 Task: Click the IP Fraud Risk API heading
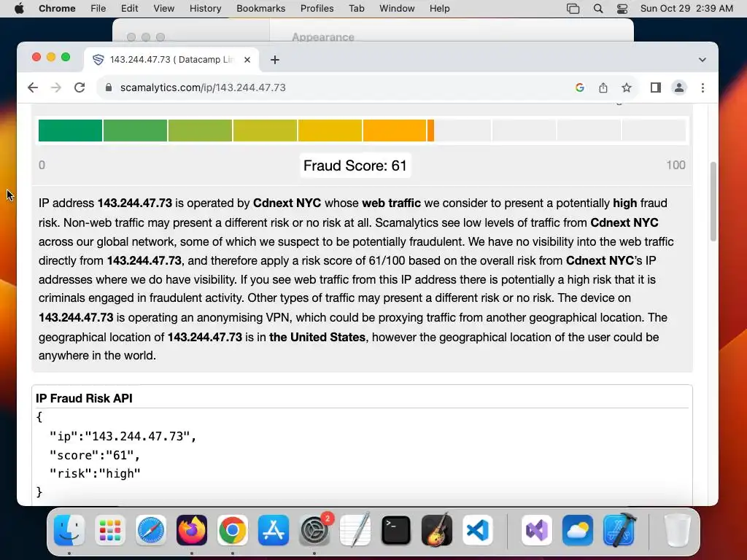pyautogui.click(x=84, y=399)
